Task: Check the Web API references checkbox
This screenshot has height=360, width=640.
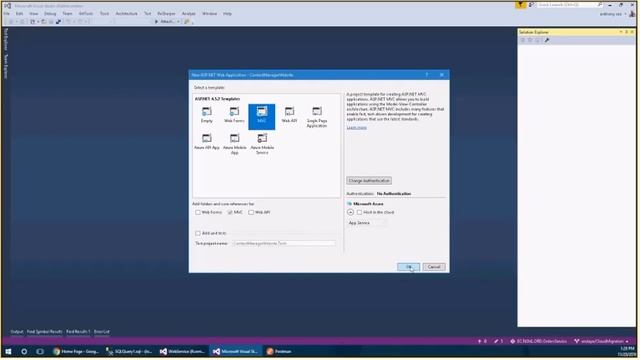Action: 251,212
